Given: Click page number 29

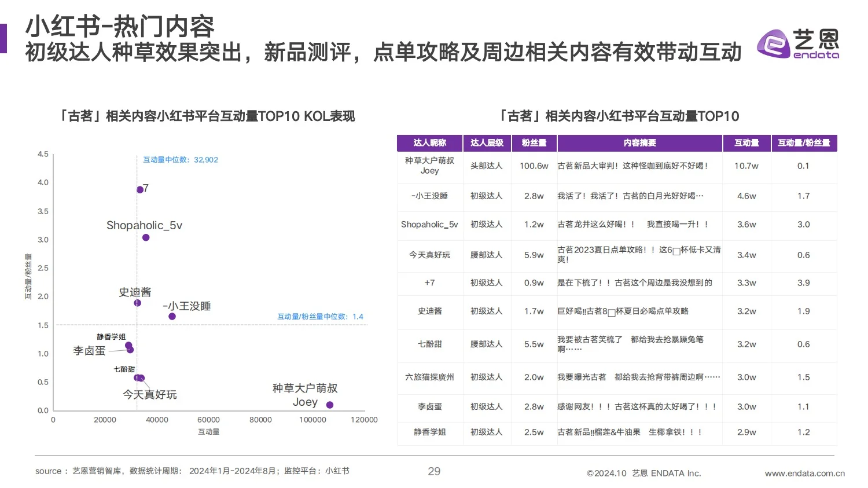Looking at the screenshot, I should click(x=434, y=471).
